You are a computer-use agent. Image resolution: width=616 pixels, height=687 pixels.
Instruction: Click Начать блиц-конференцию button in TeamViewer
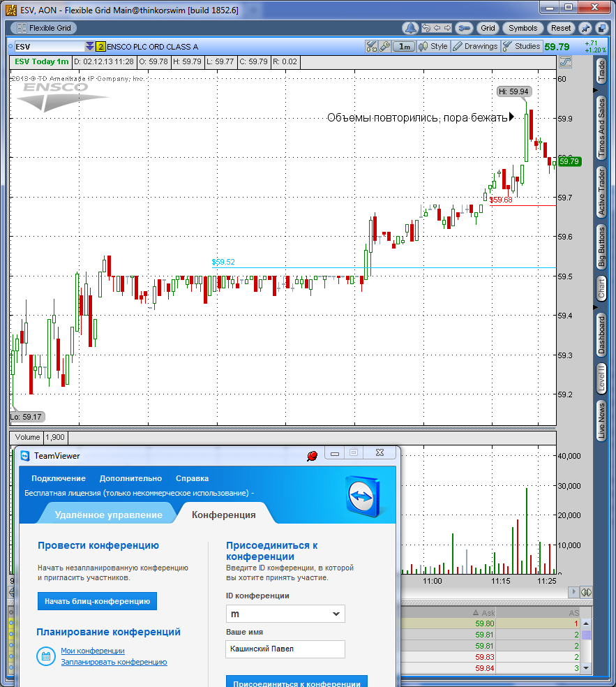coord(97,601)
